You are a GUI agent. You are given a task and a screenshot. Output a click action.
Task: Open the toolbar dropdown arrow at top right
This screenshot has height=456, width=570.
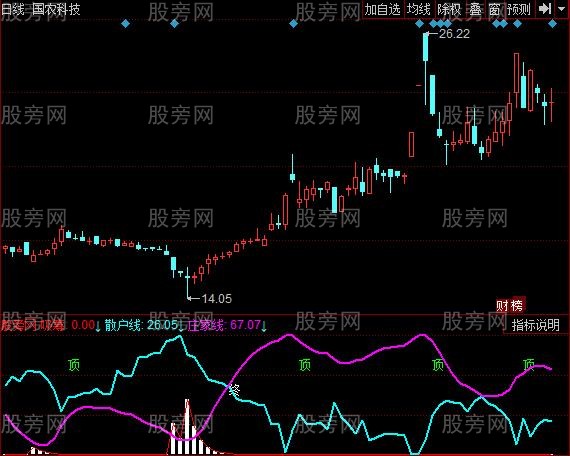[x=562, y=9]
